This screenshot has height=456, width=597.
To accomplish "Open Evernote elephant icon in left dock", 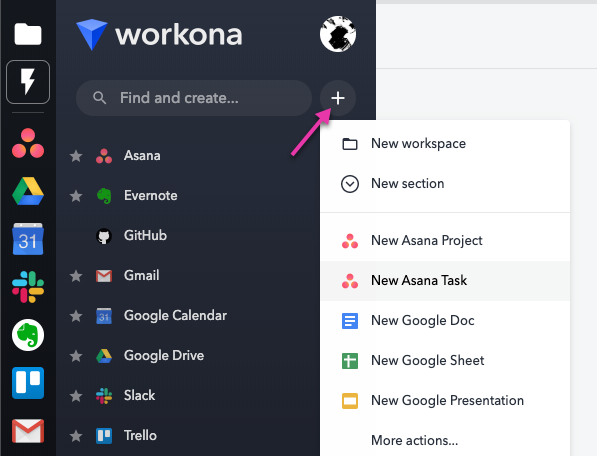I will 28,335.
